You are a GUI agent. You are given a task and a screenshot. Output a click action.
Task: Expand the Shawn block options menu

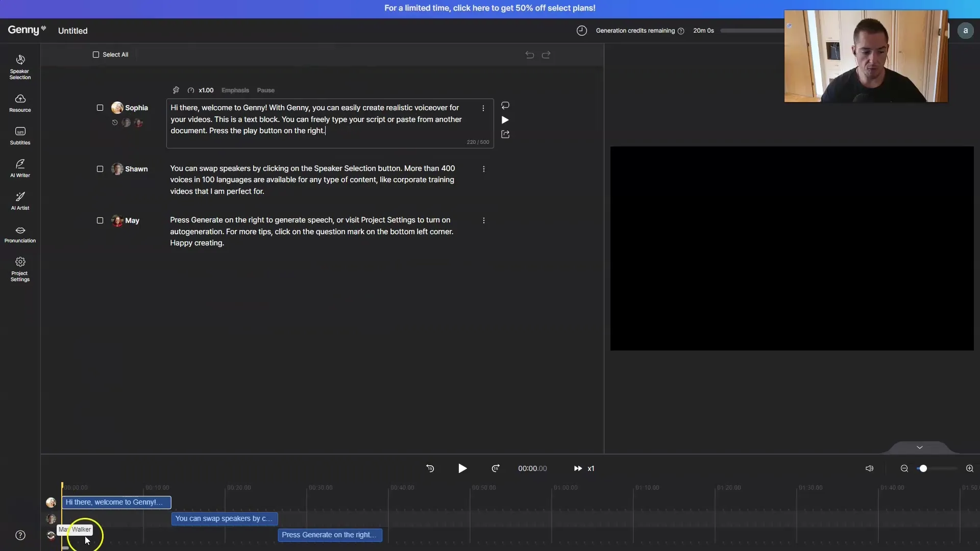tap(484, 169)
